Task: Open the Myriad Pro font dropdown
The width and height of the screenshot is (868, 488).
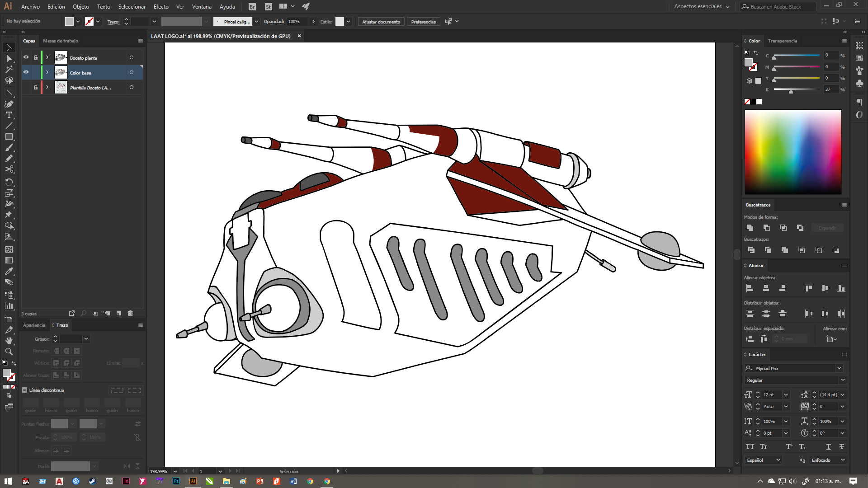Action: [x=839, y=368]
